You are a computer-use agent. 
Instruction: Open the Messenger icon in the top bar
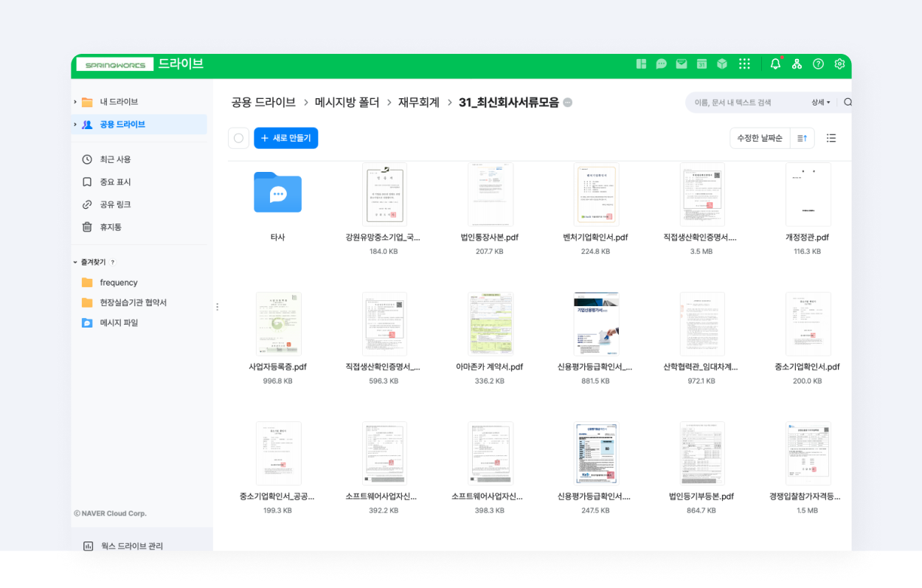pos(661,63)
